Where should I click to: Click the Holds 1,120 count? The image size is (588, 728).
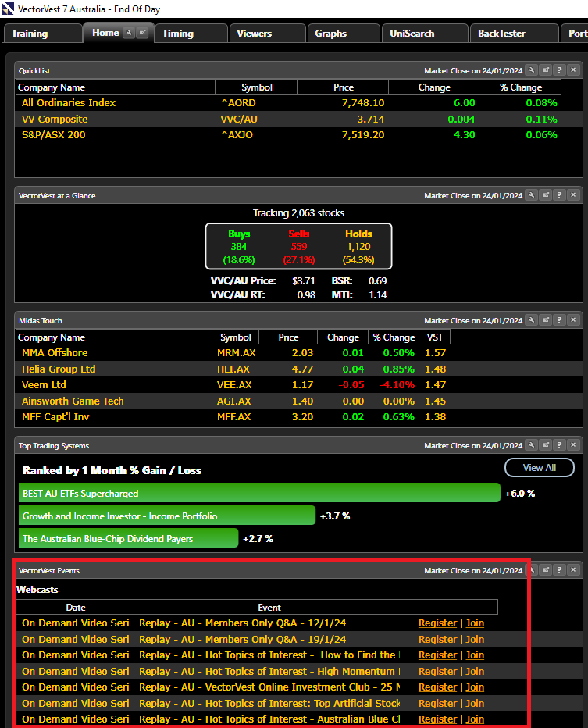click(x=358, y=247)
